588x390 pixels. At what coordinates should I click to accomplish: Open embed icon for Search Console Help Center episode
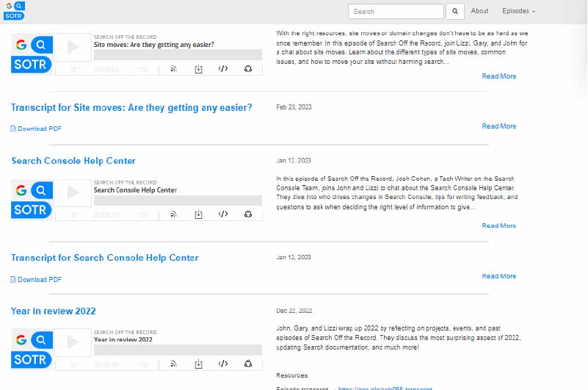(223, 214)
